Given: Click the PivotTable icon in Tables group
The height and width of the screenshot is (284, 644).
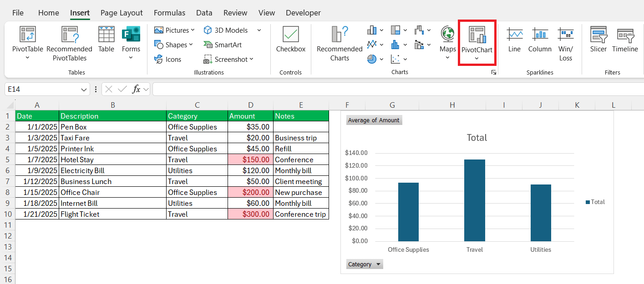Looking at the screenshot, I should coord(27,35).
